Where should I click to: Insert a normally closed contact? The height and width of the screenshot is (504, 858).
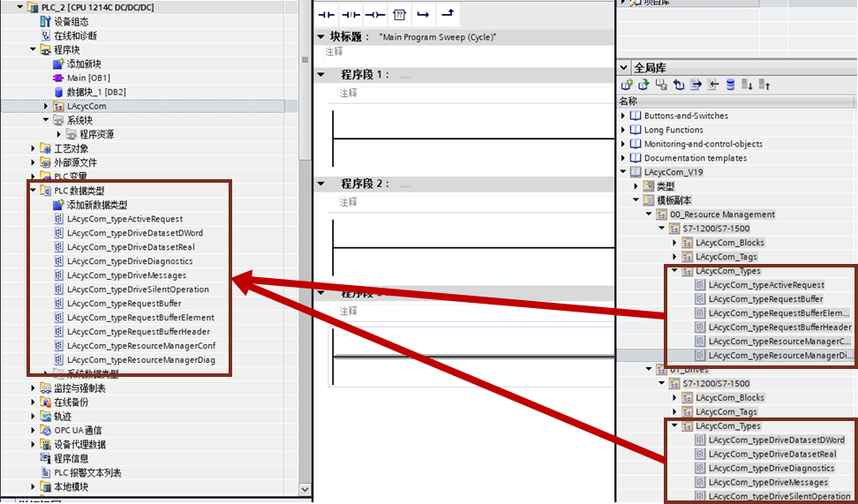coord(351,14)
